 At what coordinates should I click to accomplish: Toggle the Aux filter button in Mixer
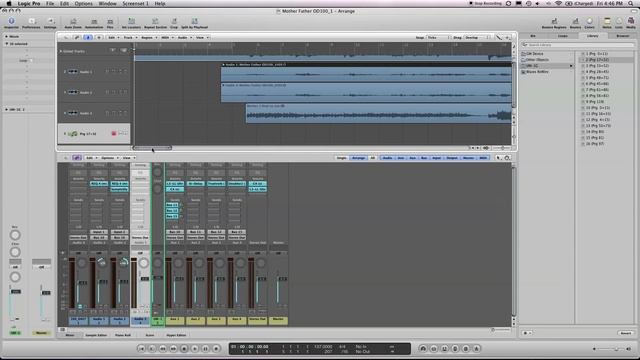(x=412, y=158)
